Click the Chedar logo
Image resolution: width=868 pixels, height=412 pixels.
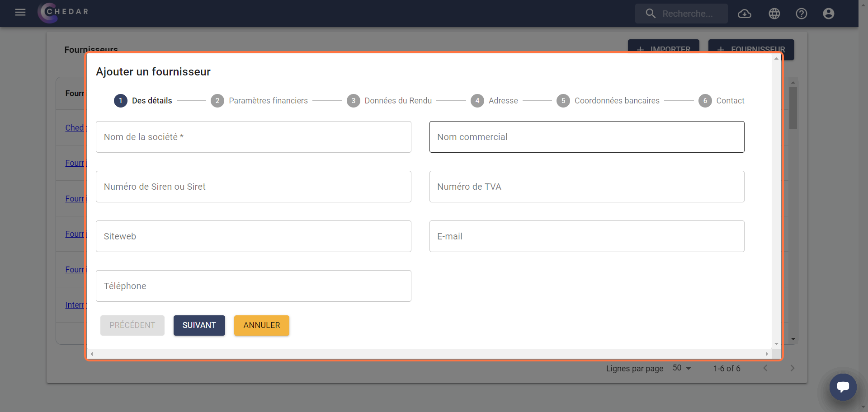pyautogui.click(x=63, y=12)
